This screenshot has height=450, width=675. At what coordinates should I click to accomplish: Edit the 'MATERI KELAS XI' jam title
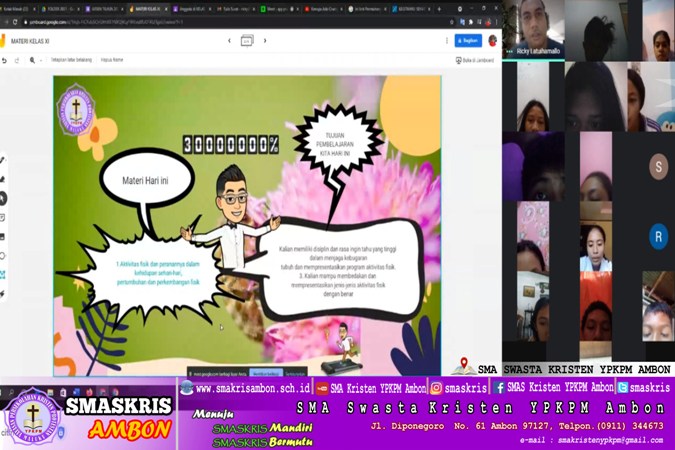(30, 41)
